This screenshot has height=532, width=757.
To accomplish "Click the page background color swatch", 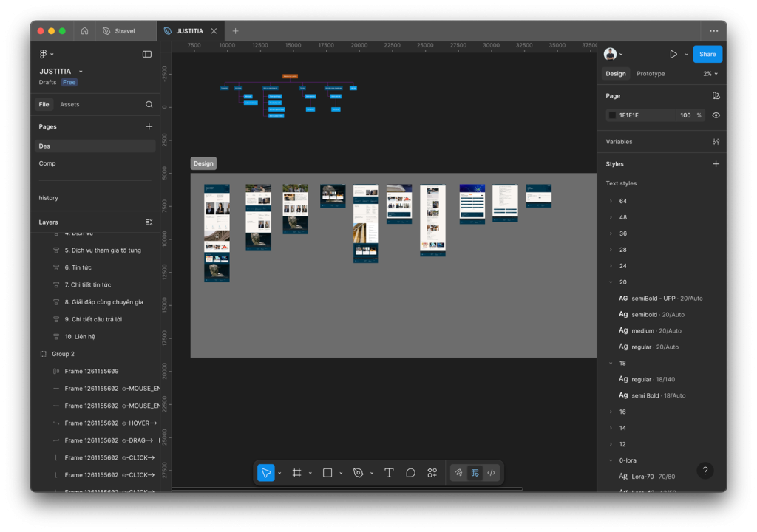I will [612, 115].
